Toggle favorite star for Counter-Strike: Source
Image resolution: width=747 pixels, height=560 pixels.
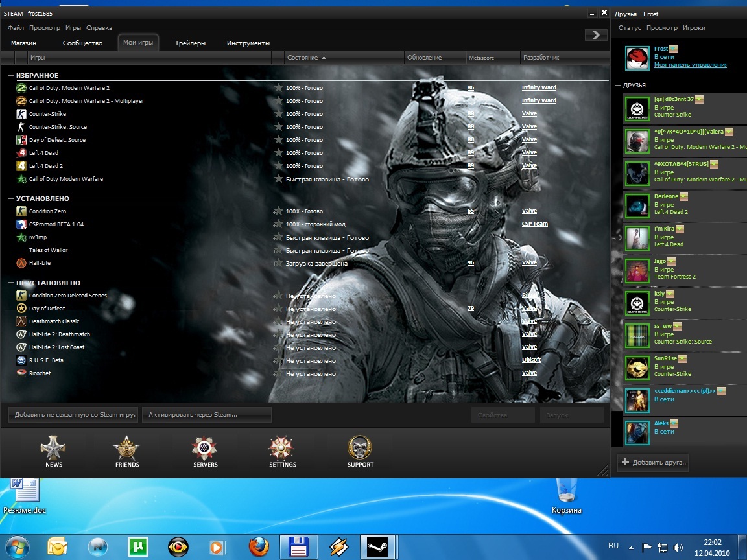278,127
